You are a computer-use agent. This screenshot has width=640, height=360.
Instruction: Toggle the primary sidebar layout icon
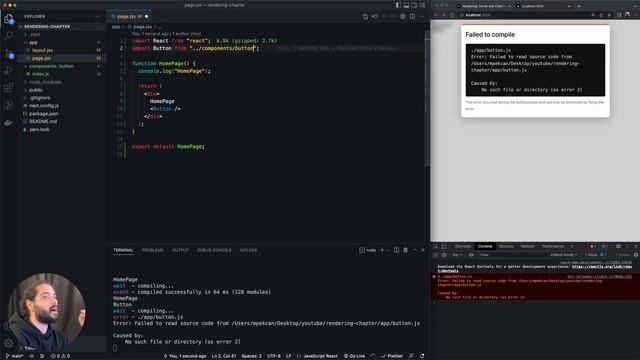pyautogui.click(x=398, y=5)
